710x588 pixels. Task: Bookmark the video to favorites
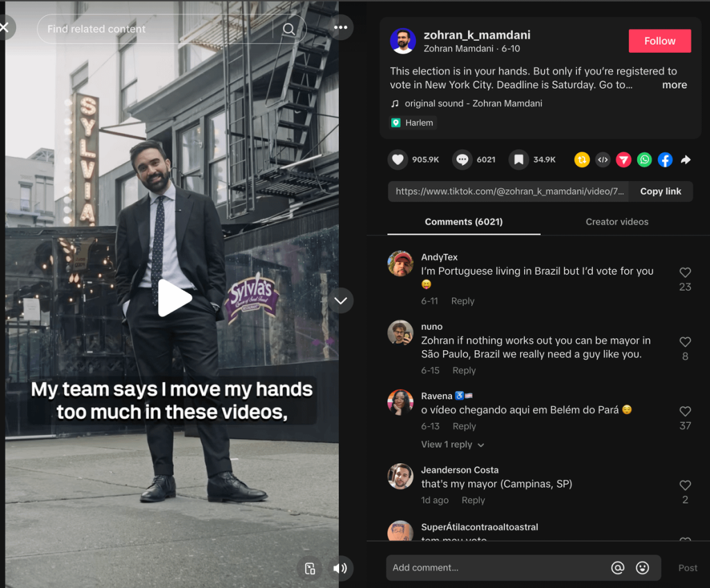pyautogui.click(x=519, y=159)
